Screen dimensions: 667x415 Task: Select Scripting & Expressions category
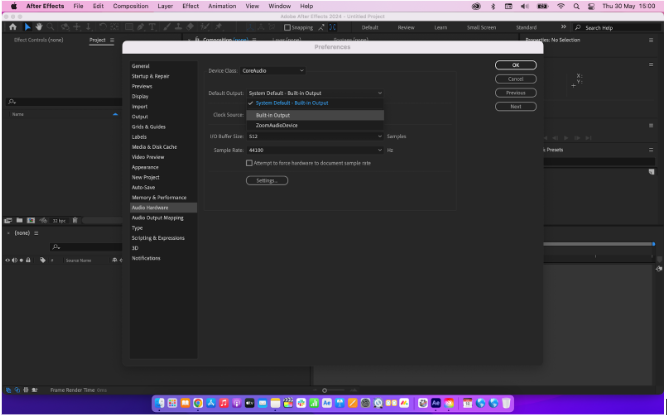click(163, 238)
